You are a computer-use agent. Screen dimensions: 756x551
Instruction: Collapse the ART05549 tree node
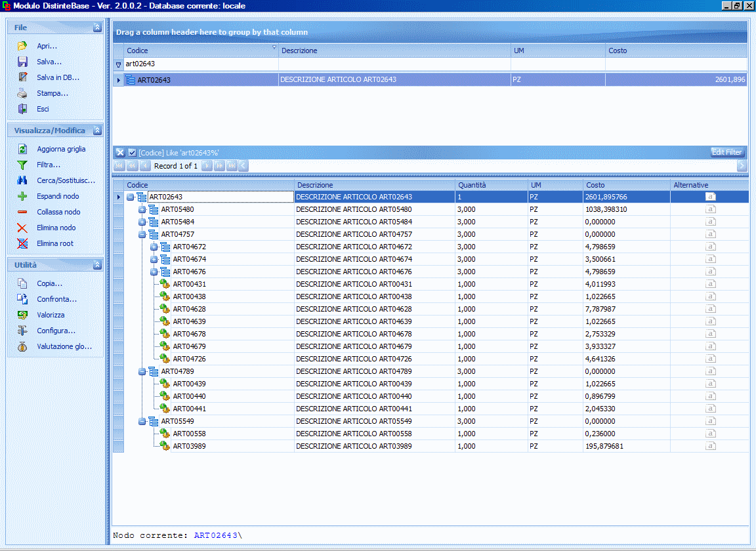(x=142, y=421)
